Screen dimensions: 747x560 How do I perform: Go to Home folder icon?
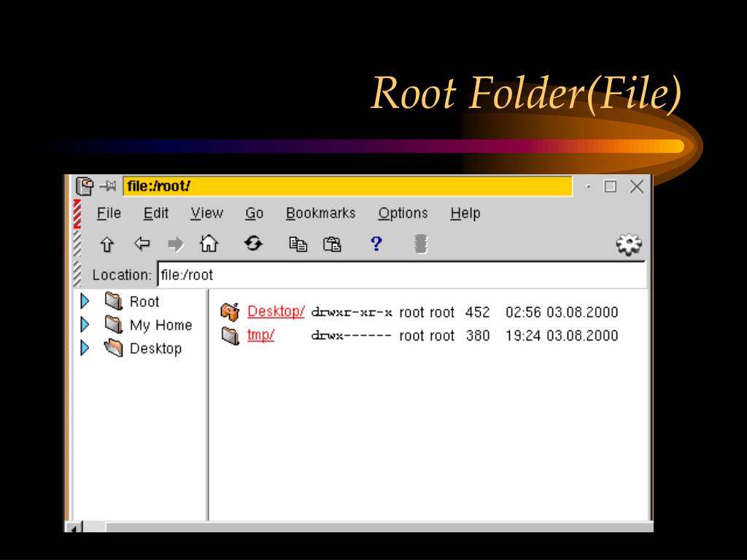click(209, 244)
